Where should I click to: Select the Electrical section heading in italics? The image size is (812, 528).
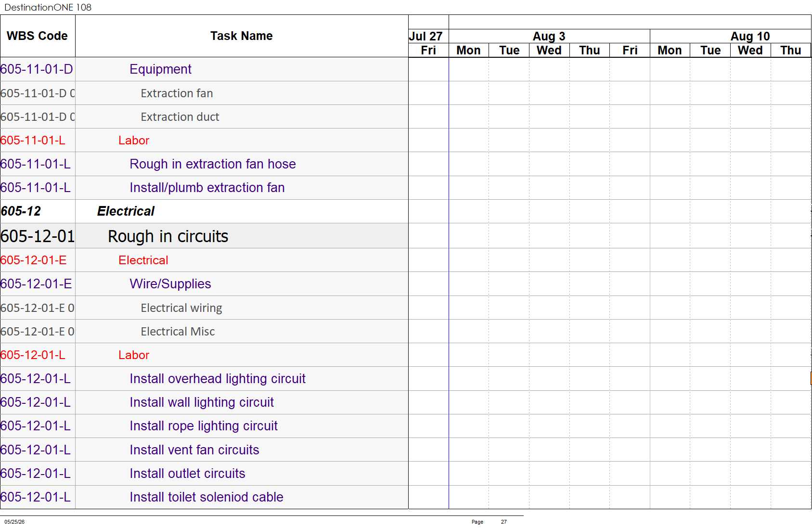[126, 211]
